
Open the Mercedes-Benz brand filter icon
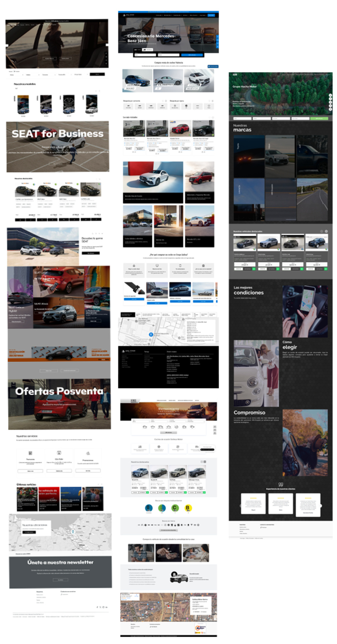pos(175,106)
